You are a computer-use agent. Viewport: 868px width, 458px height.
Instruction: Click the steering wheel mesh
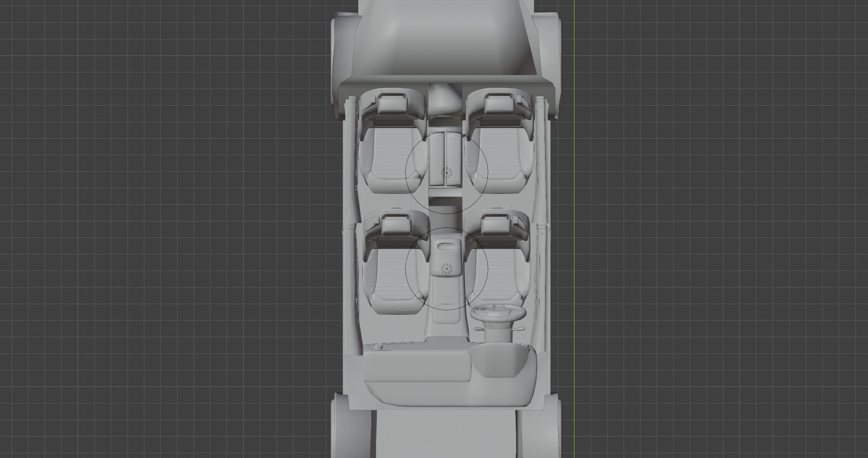tap(498, 314)
